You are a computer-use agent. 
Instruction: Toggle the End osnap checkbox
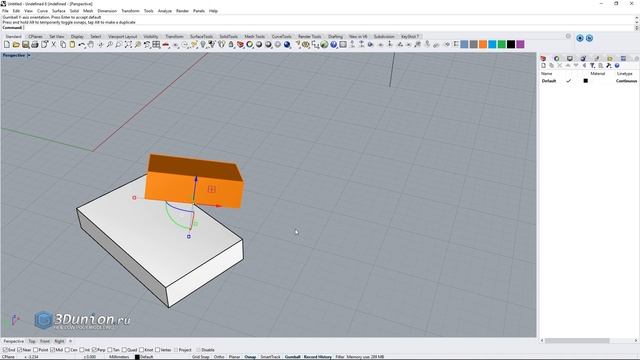5,350
